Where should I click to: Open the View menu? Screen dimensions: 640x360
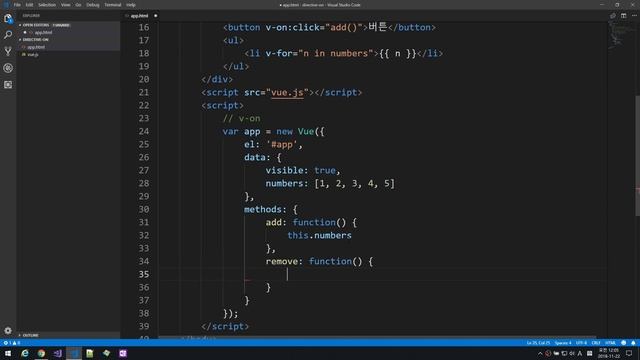pos(66,5)
